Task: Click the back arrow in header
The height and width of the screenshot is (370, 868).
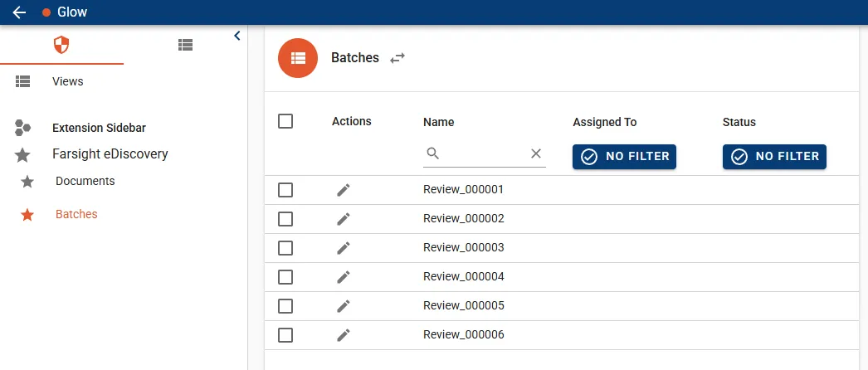Action: (19, 12)
